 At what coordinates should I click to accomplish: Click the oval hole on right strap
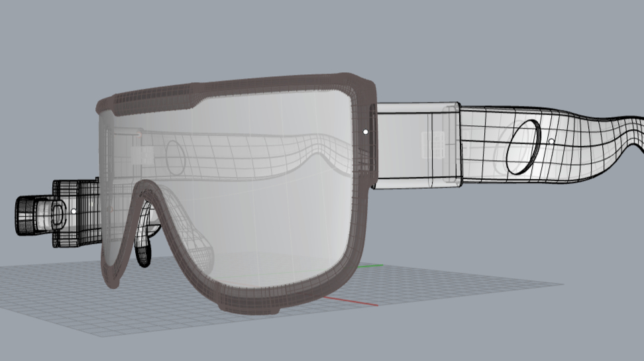pyautogui.click(x=523, y=146)
